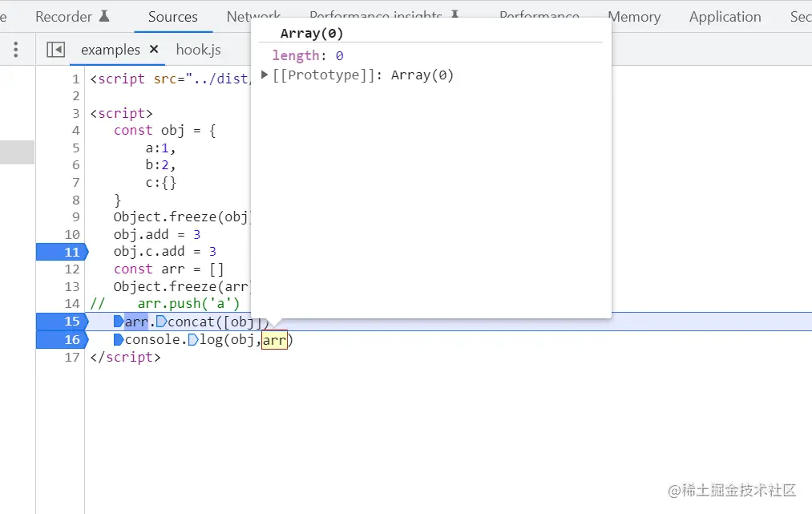Click the 'b:2,' property line

coord(160,165)
